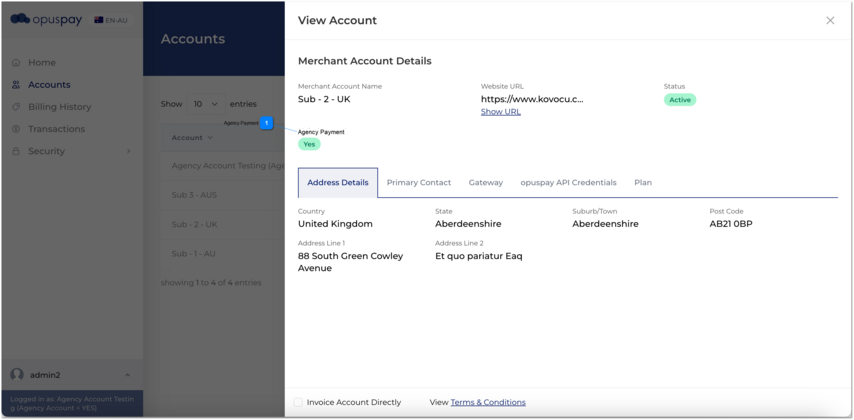
Task: Click the Security lock icon
Action: tap(16, 151)
